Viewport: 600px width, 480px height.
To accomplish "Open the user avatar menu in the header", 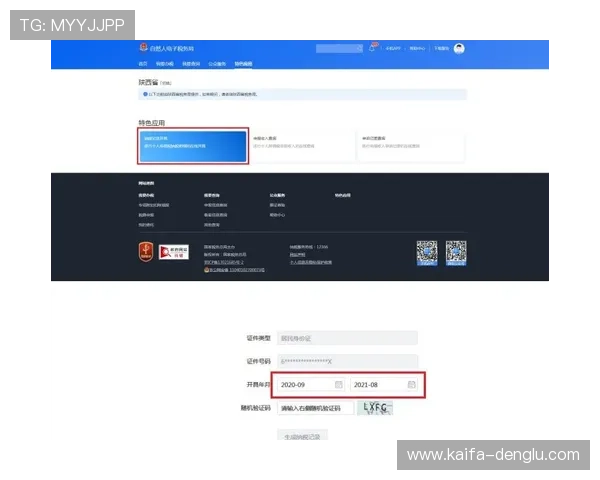I will [x=459, y=48].
